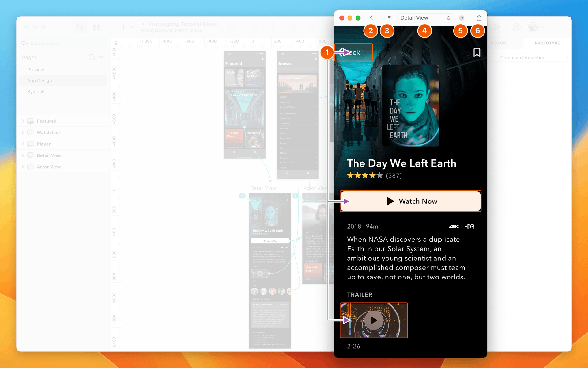This screenshot has height=368, width=588.
Task: Click the HDR badge in the prototype
Action: [469, 227]
